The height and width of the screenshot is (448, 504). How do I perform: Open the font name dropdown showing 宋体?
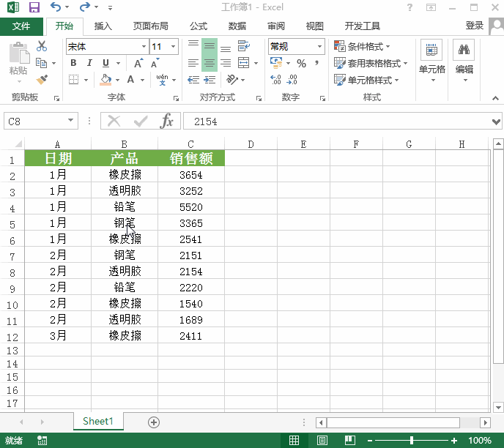click(144, 46)
